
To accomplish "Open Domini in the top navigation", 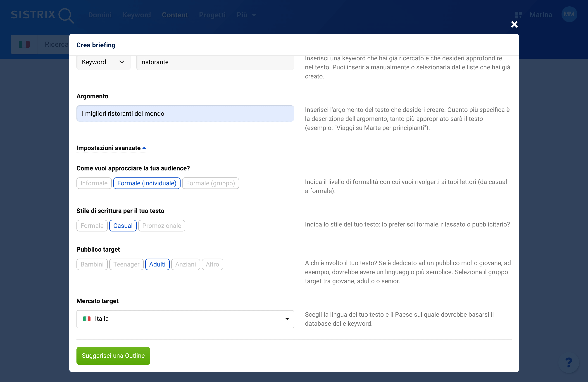I will pos(100,15).
